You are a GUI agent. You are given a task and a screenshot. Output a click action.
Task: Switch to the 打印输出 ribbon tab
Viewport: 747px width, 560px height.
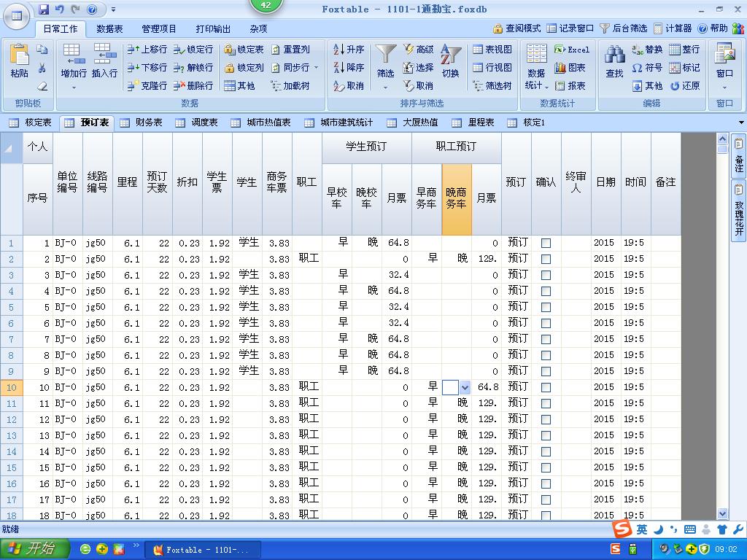click(213, 29)
